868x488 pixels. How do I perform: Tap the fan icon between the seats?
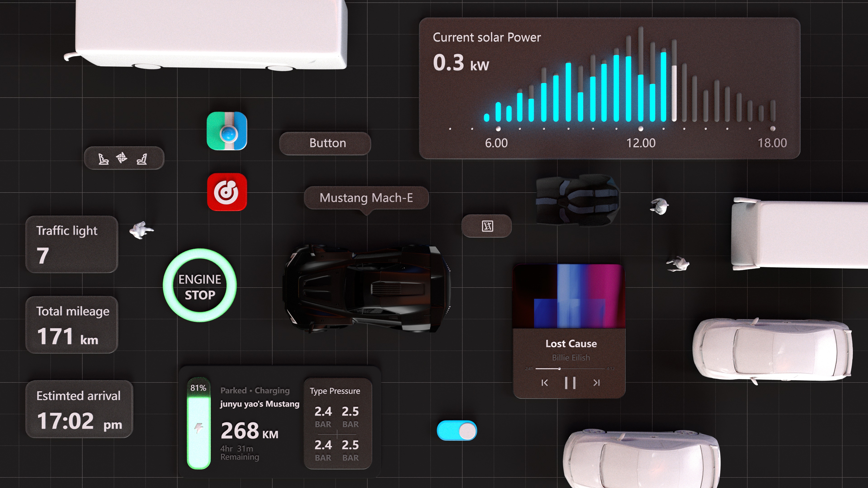click(122, 157)
